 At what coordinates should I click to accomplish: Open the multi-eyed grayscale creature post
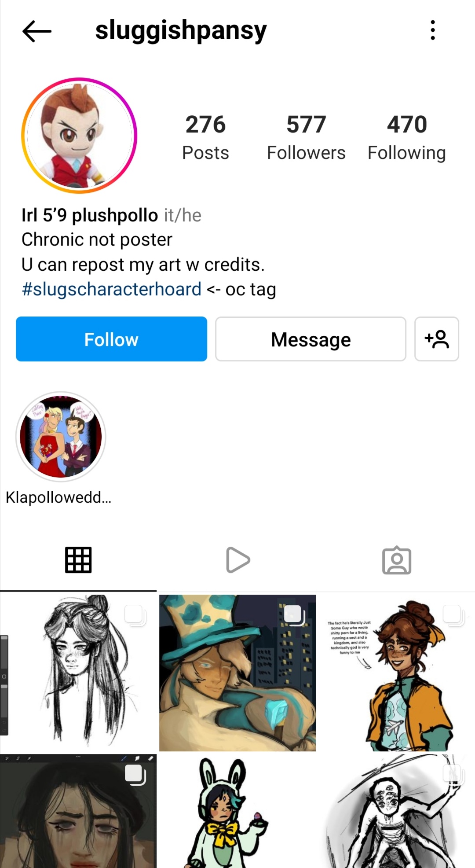pyautogui.click(x=397, y=811)
